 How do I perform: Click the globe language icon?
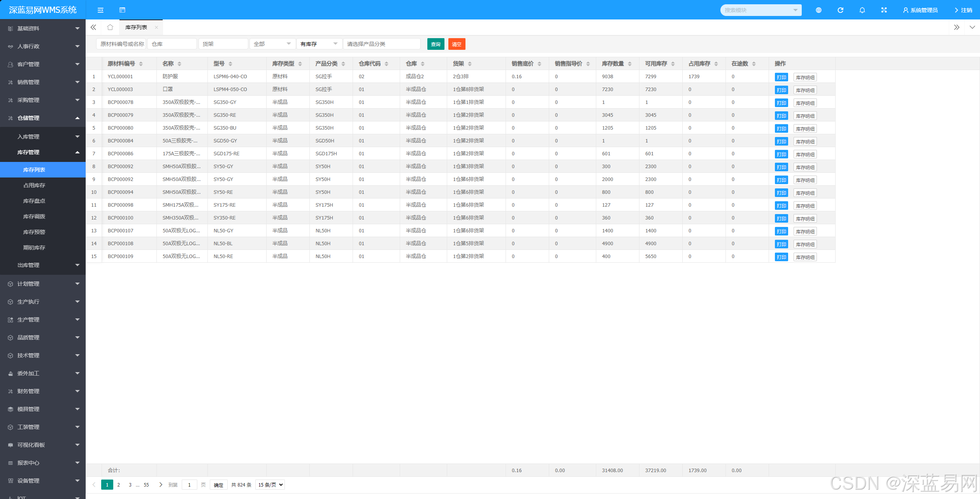tap(818, 10)
